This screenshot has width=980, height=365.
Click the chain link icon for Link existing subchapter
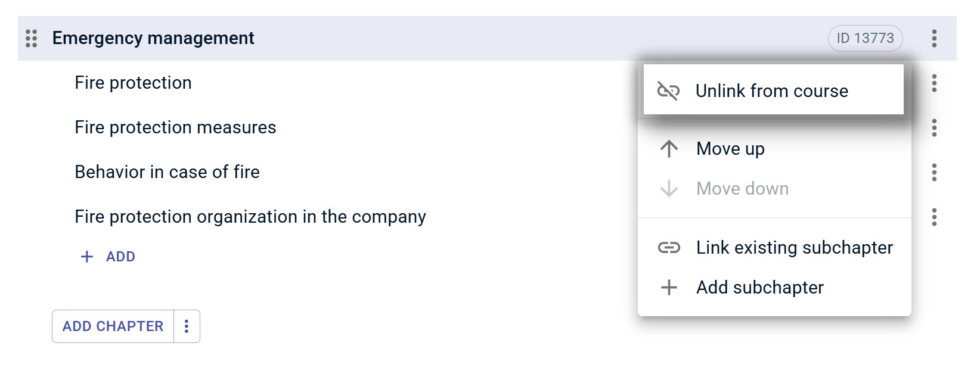pos(670,247)
